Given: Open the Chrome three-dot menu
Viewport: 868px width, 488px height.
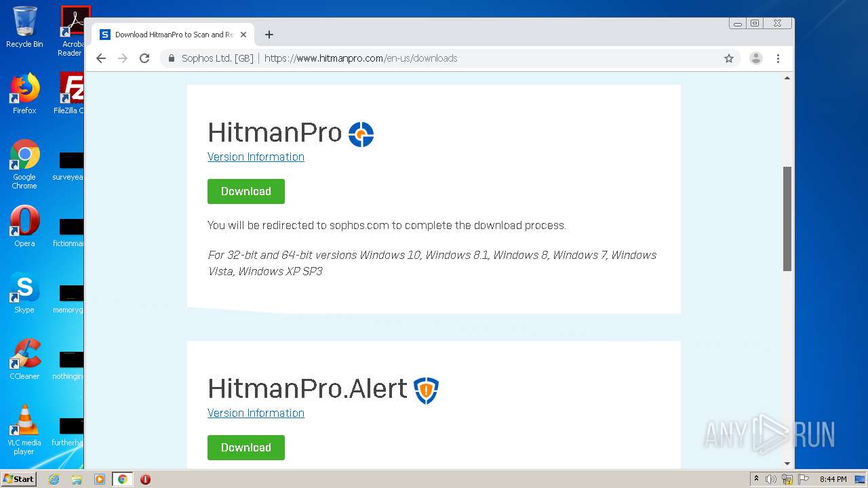Looking at the screenshot, I should [x=778, y=58].
